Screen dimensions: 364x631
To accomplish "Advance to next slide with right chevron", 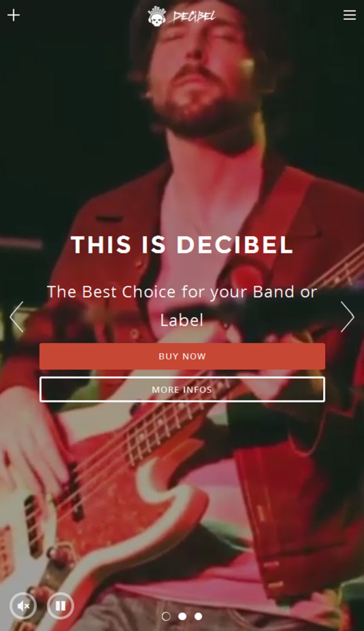I will 347,317.
